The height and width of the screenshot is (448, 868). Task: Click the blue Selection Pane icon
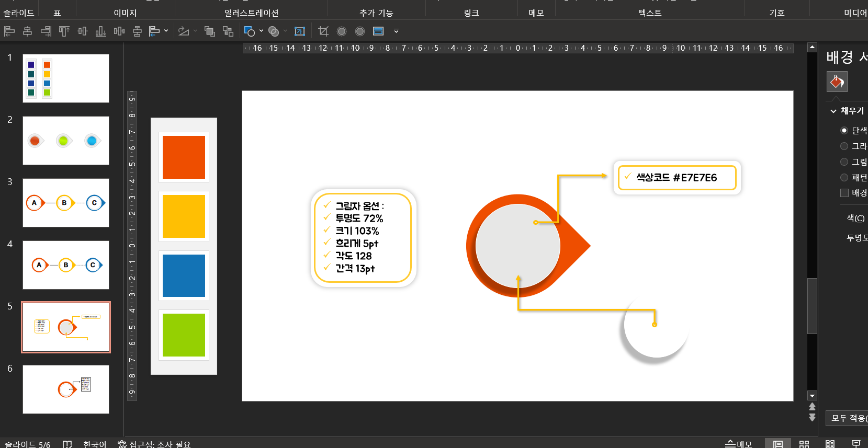click(378, 31)
